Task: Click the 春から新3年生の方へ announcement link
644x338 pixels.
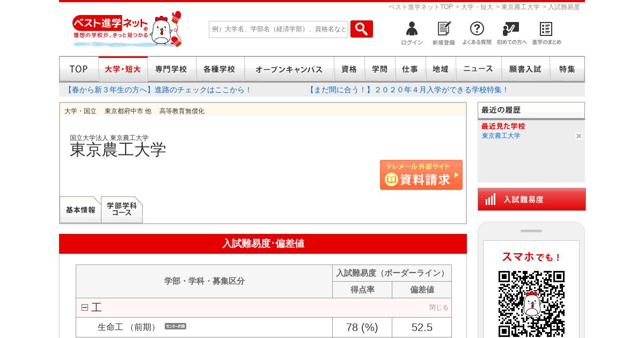Action: (x=158, y=90)
